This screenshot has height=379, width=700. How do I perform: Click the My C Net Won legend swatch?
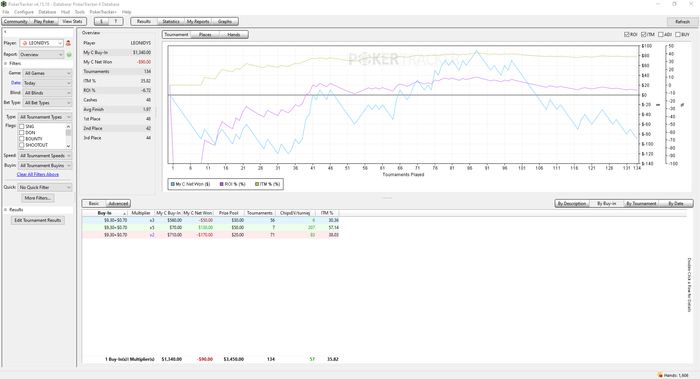pyautogui.click(x=173, y=184)
